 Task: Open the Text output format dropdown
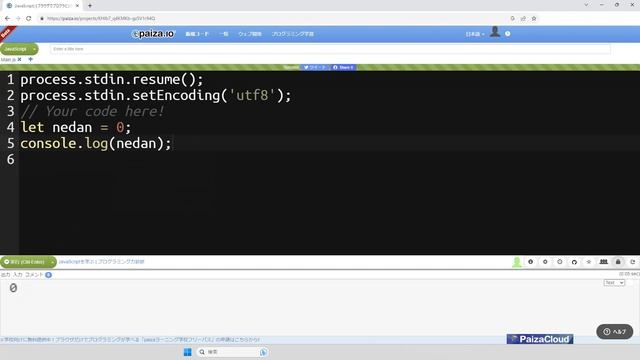[614, 282]
